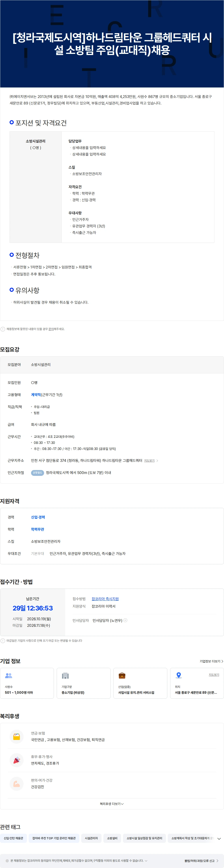Click the 학력무관 education text

coord(37,529)
